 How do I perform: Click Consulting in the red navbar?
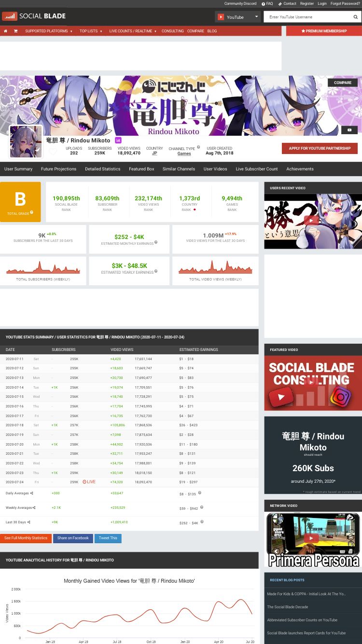click(172, 31)
